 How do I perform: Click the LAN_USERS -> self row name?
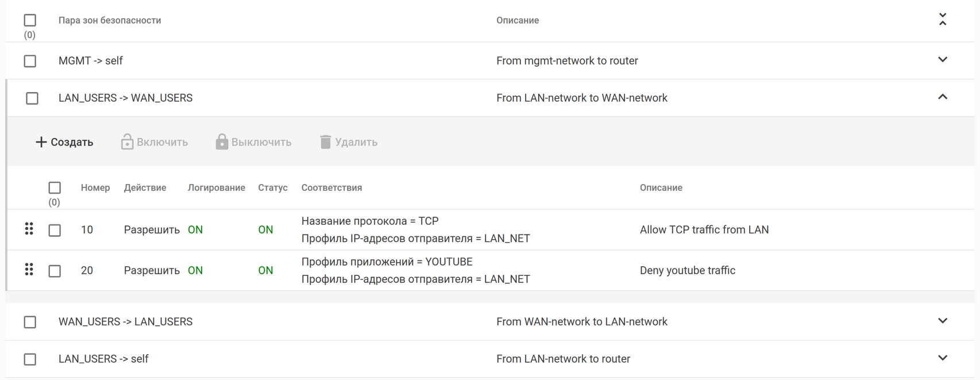(103, 359)
